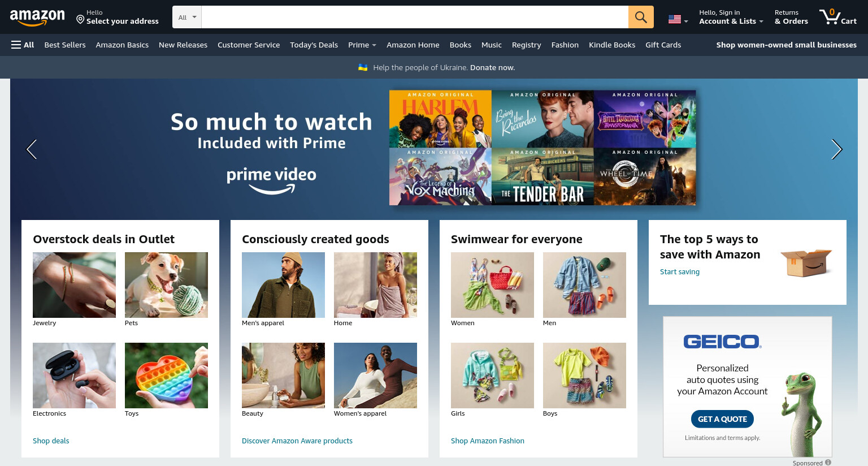Screen dimensions: 868x466
Task: Click the 'So much to watch' banner heading
Action: (271, 122)
